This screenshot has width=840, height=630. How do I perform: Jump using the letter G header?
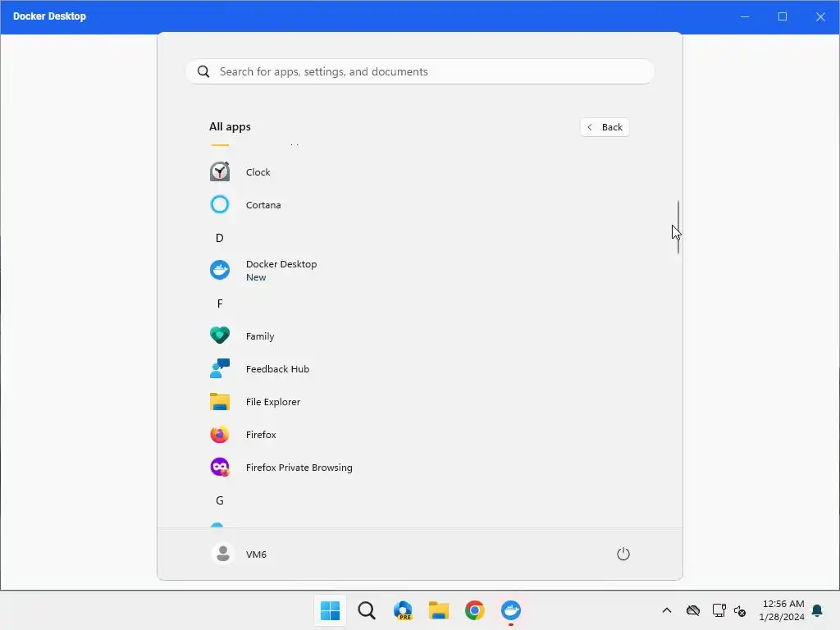pos(220,500)
